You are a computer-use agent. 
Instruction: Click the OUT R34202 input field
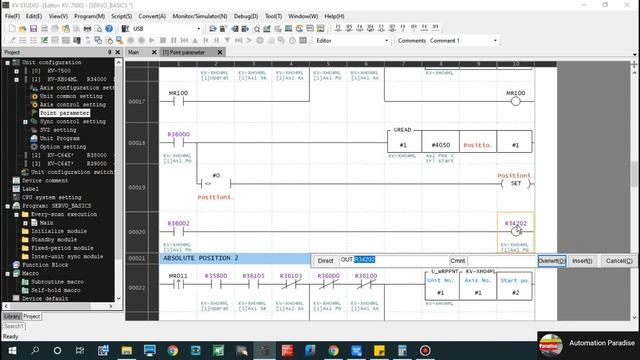coord(393,260)
